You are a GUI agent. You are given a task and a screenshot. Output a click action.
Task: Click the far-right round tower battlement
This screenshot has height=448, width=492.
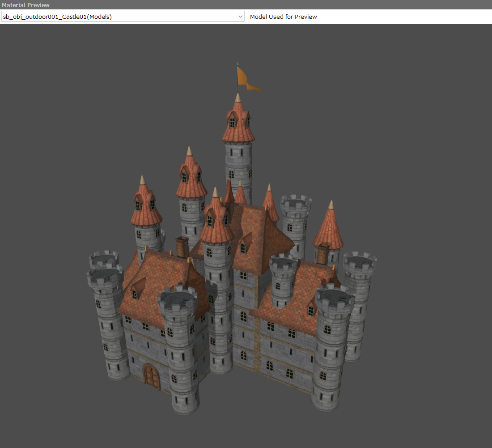pos(360,263)
